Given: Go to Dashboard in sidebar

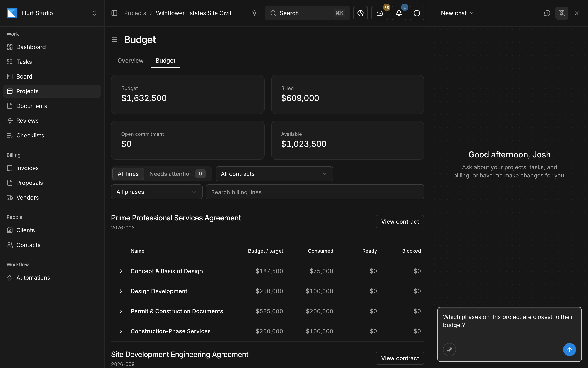Looking at the screenshot, I should (x=52, y=47).
